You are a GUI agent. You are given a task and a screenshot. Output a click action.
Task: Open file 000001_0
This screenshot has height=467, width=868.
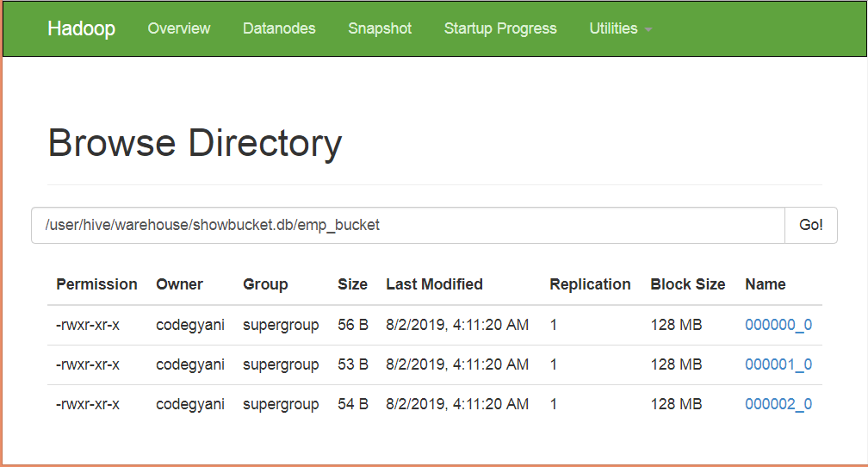pyautogui.click(x=778, y=364)
